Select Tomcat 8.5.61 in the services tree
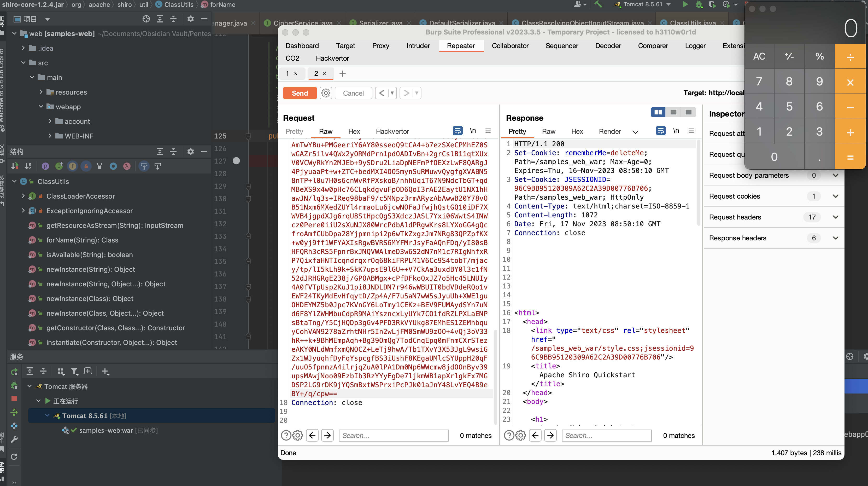The image size is (868, 486). (x=152, y=416)
